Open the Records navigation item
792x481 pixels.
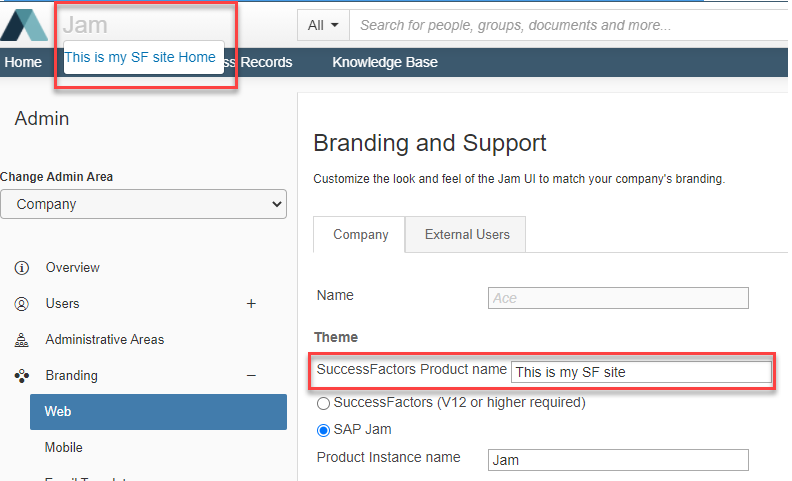266,62
